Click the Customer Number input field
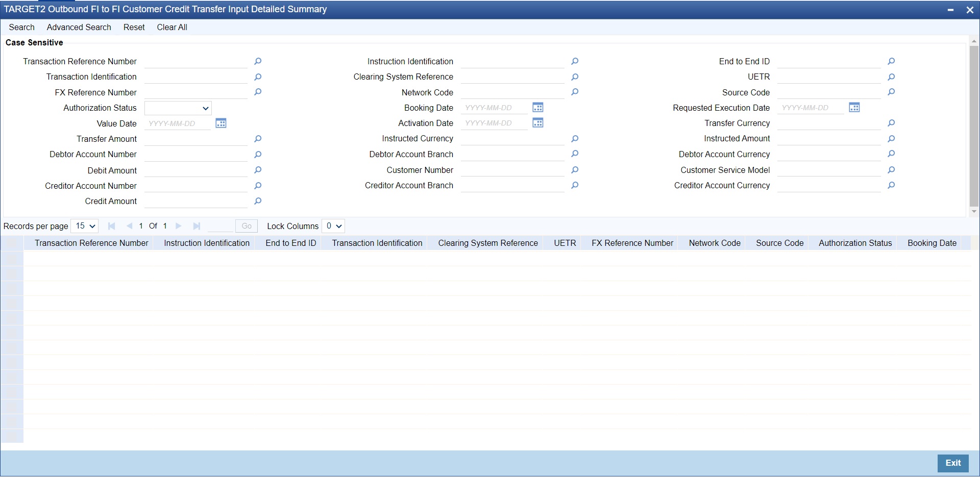The height and width of the screenshot is (478, 980). [x=513, y=170]
